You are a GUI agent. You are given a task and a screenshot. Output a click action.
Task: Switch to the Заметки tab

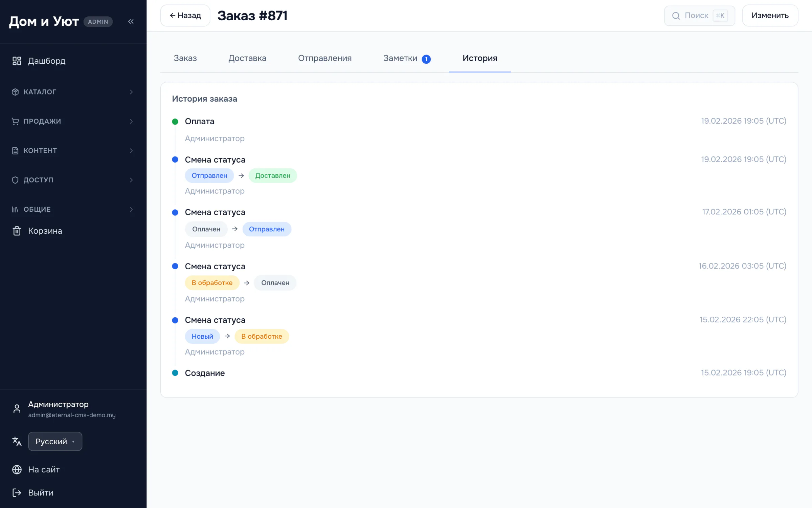pos(407,58)
